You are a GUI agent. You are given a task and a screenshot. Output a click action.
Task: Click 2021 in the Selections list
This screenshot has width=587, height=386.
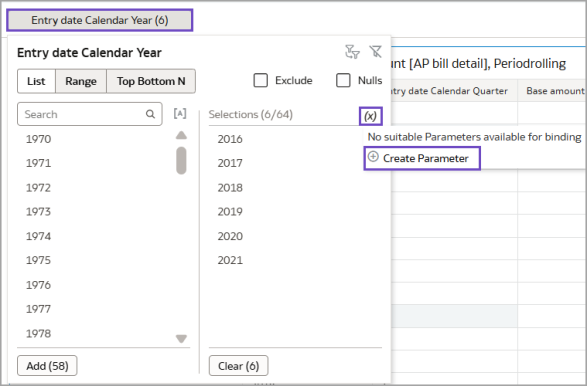click(x=230, y=260)
